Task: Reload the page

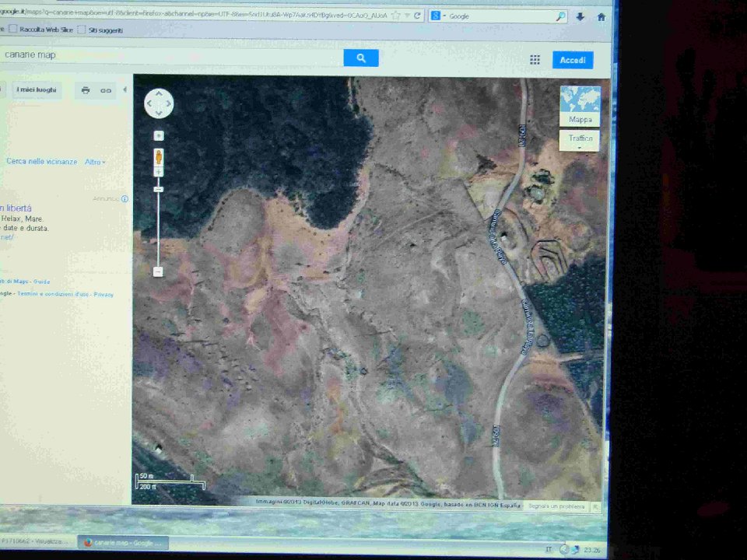Action: click(417, 16)
